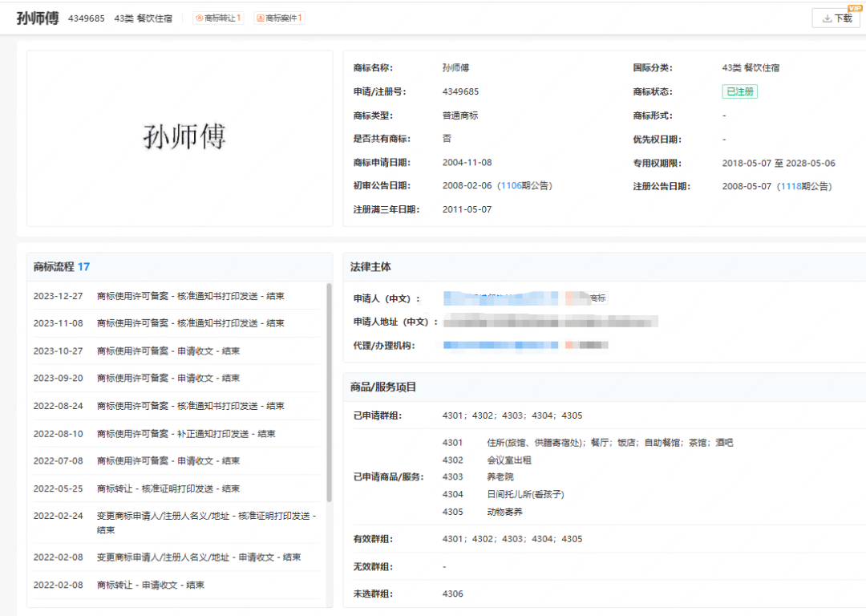This screenshot has width=866, height=616.
Task: Click the 商标流程 list scrollbar
Action: pos(330,392)
